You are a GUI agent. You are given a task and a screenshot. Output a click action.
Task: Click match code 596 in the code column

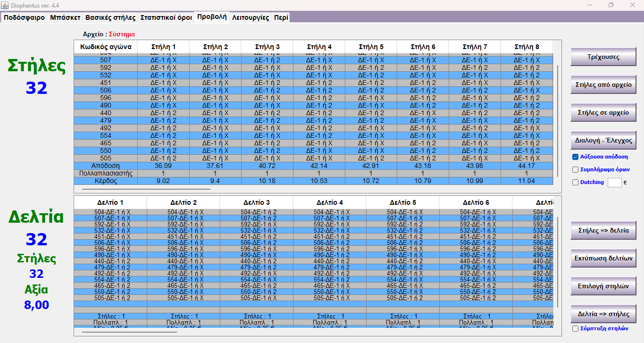pyautogui.click(x=106, y=98)
